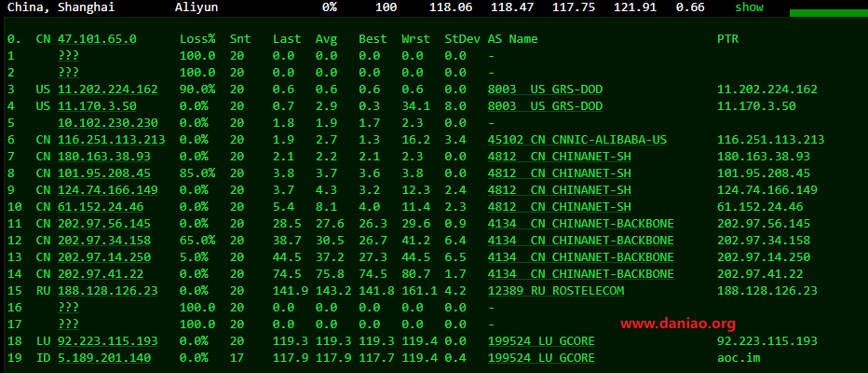Open hop 19 IP 5.189.201.140 link
Image resolution: width=868 pixels, height=373 pixels.
click(104, 358)
